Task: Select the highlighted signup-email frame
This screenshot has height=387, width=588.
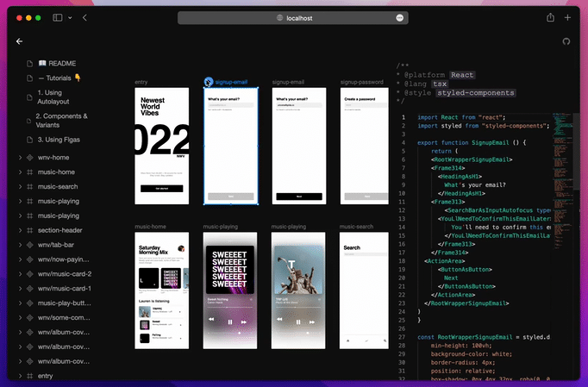Action: (x=230, y=146)
